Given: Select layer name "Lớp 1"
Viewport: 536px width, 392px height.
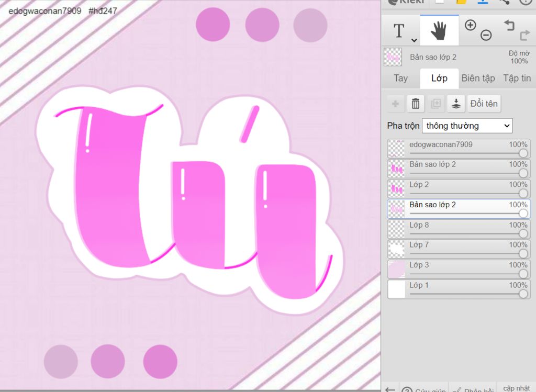Looking at the screenshot, I should coord(419,285).
